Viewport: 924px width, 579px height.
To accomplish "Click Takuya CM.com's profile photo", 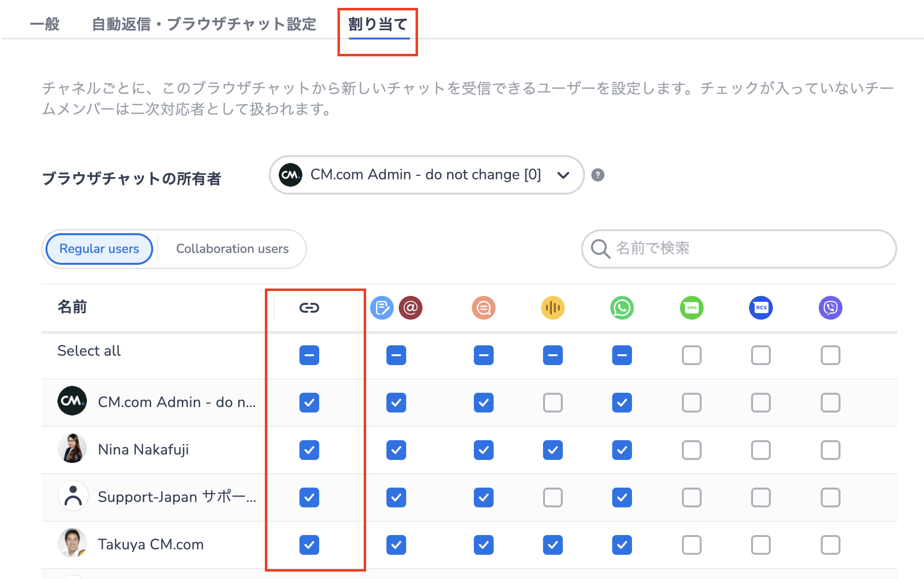I will tap(72, 543).
